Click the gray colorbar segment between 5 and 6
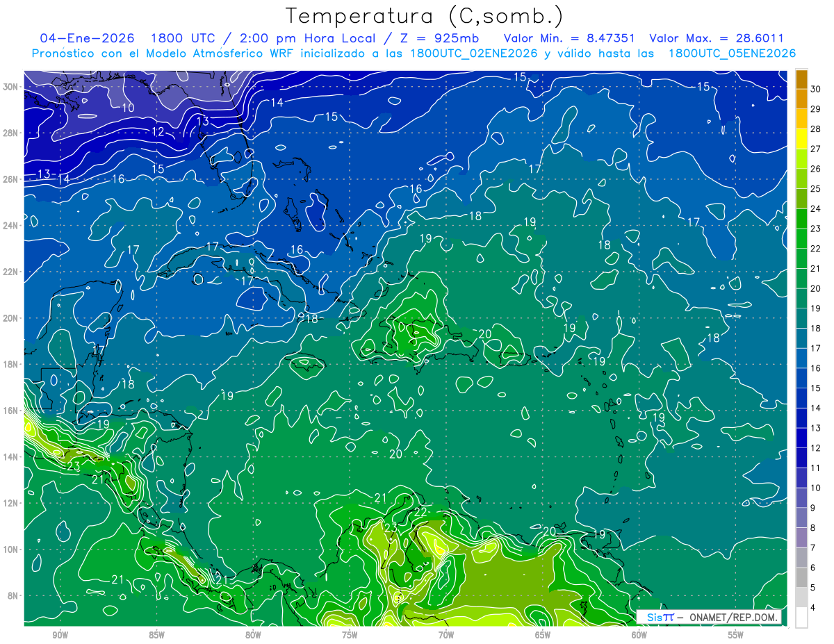This screenshot has width=834, height=644. 801,577
